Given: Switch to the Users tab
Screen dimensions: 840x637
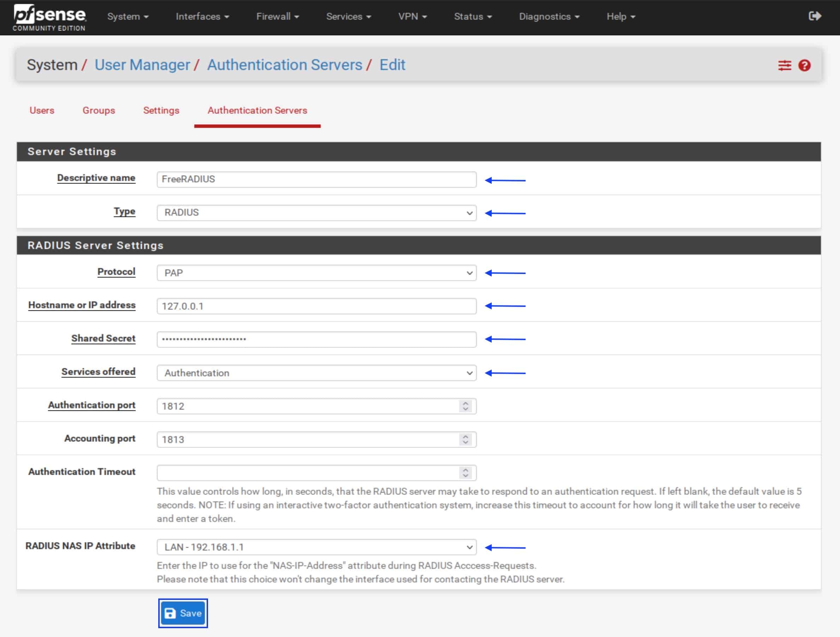Looking at the screenshot, I should pyautogui.click(x=42, y=110).
